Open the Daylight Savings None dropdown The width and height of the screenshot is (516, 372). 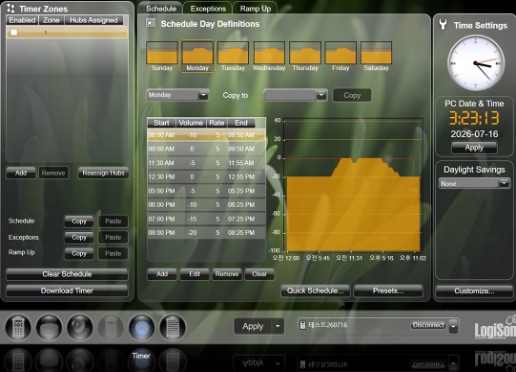474,183
